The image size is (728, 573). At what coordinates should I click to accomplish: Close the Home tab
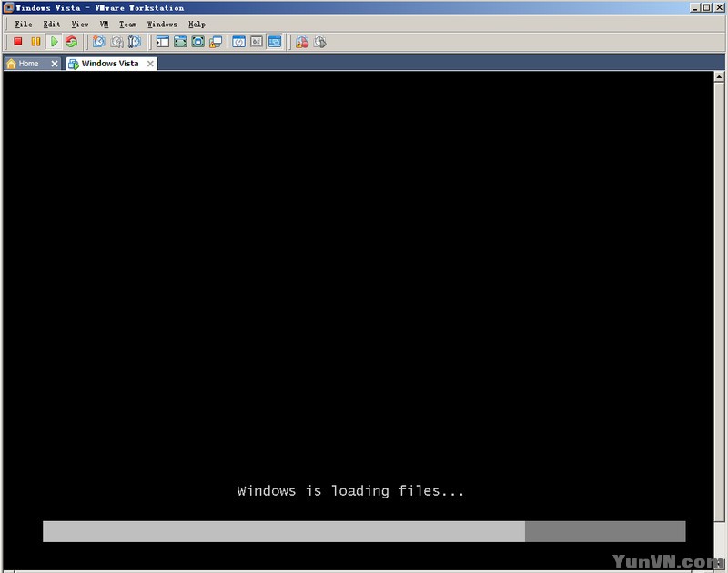click(x=55, y=64)
